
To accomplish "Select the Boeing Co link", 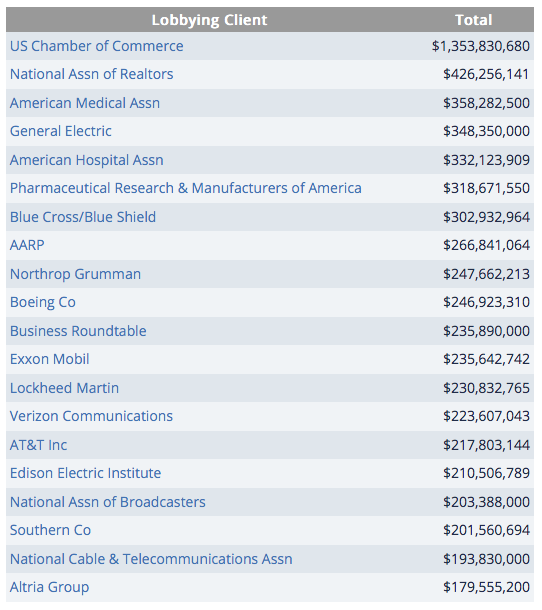I will pyautogui.click(x=43, y=302).
